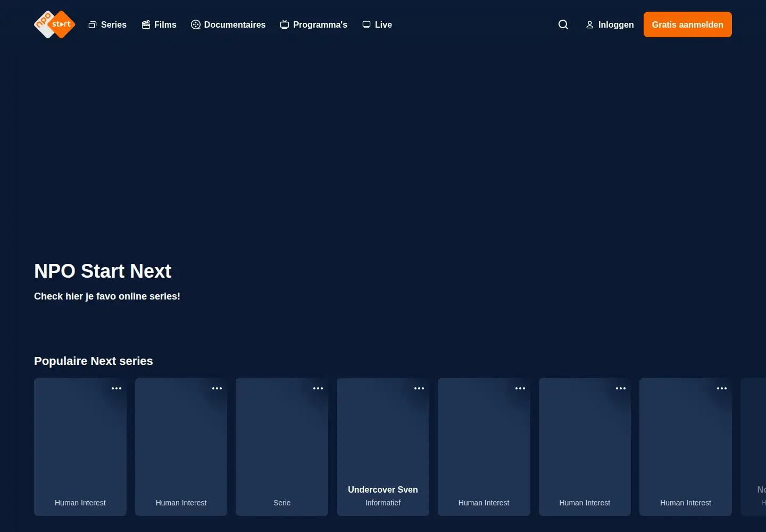Select the Documentaires navigation item
The width and height of the screenshot is (766, 532).
point(228,24)
